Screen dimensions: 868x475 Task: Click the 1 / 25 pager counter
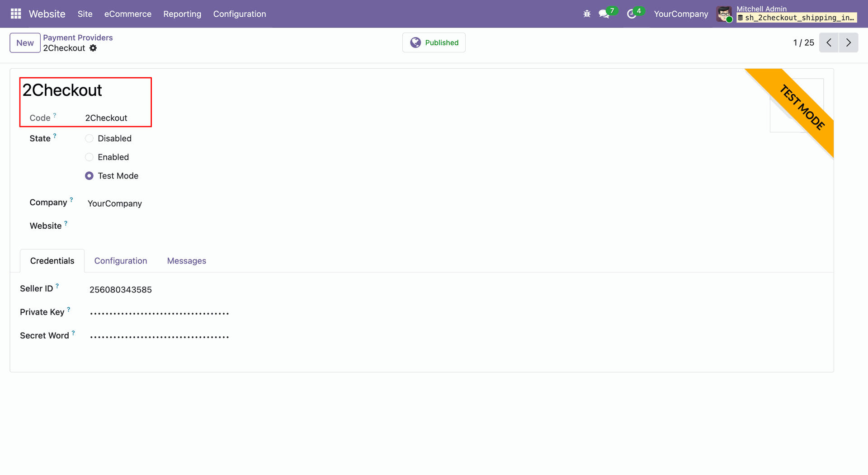pyautogui.click(x=803, y=42)
